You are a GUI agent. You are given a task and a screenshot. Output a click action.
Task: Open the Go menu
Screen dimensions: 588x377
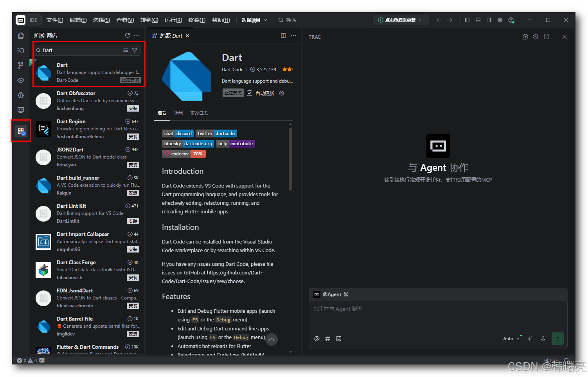149,20
